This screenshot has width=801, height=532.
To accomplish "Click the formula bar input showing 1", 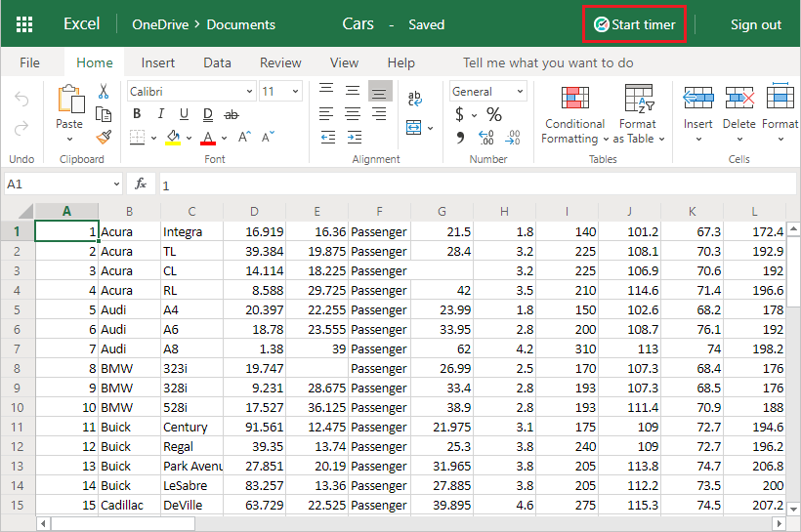I will (478, 184).
